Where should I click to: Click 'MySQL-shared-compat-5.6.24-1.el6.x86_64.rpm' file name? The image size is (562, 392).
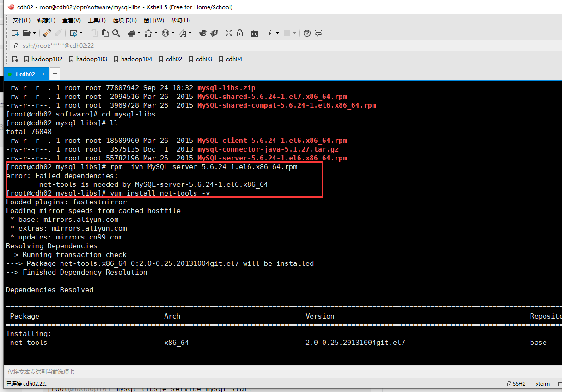coord(287,105)
